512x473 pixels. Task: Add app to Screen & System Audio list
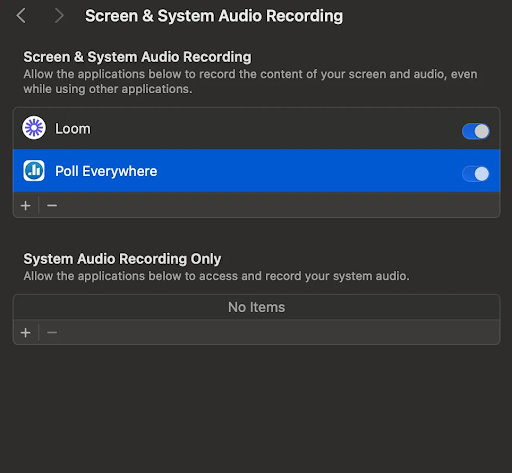tap(26, 205)
